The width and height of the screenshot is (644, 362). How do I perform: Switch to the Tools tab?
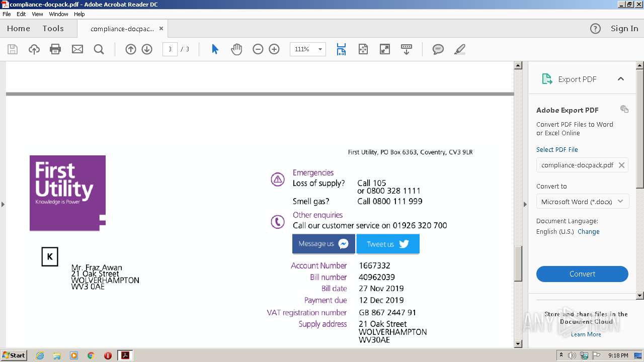point(53,29)
